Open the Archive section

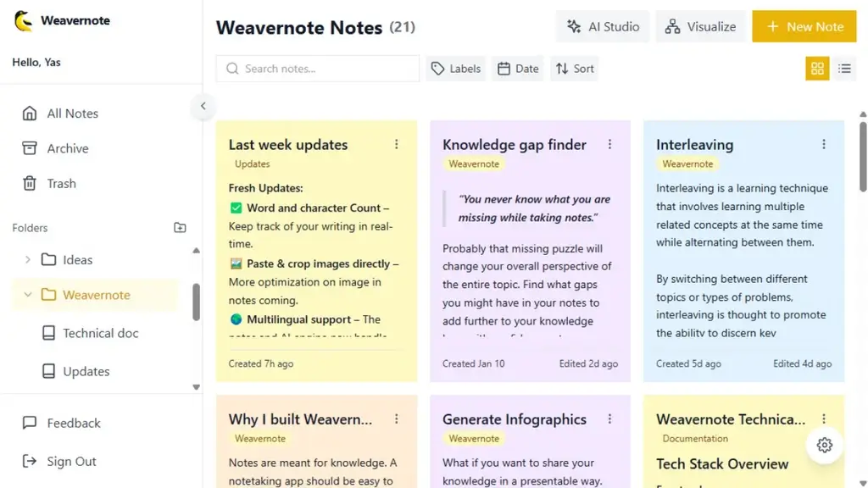[66, 148]
